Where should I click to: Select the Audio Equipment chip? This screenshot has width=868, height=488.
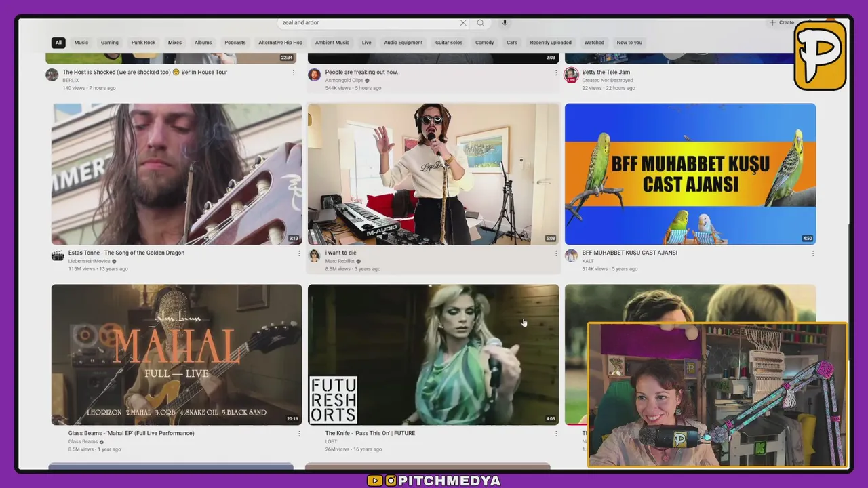tap(403, 43)
